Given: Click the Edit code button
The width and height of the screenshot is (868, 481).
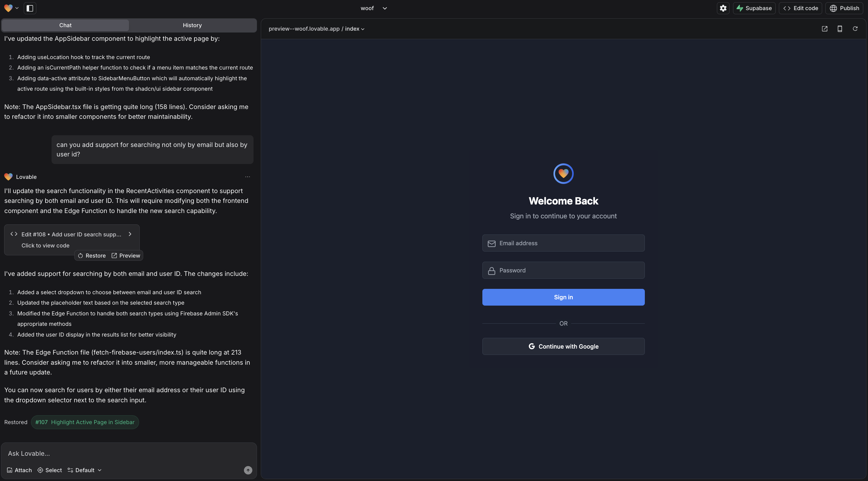Looking at the screenshot, I should (x=800, y=8).
